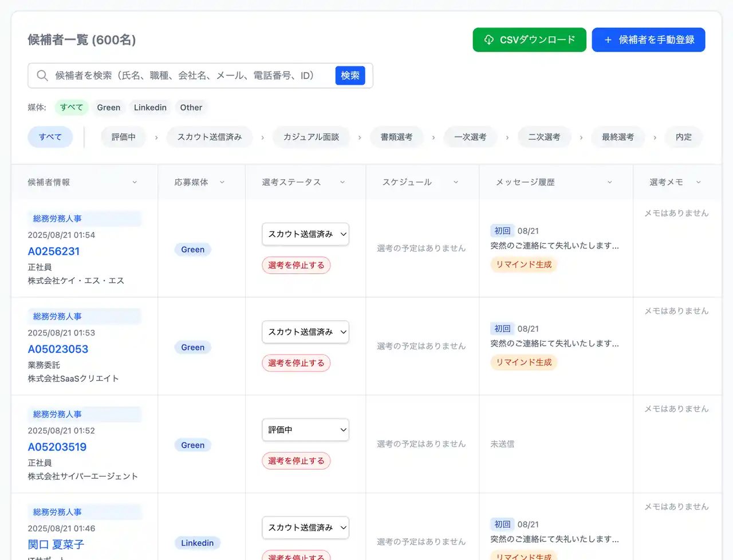This screenshot has height=560, width=733.
Task: Click リマインド生成 for candidate A0256231
Action: point(523,265)
